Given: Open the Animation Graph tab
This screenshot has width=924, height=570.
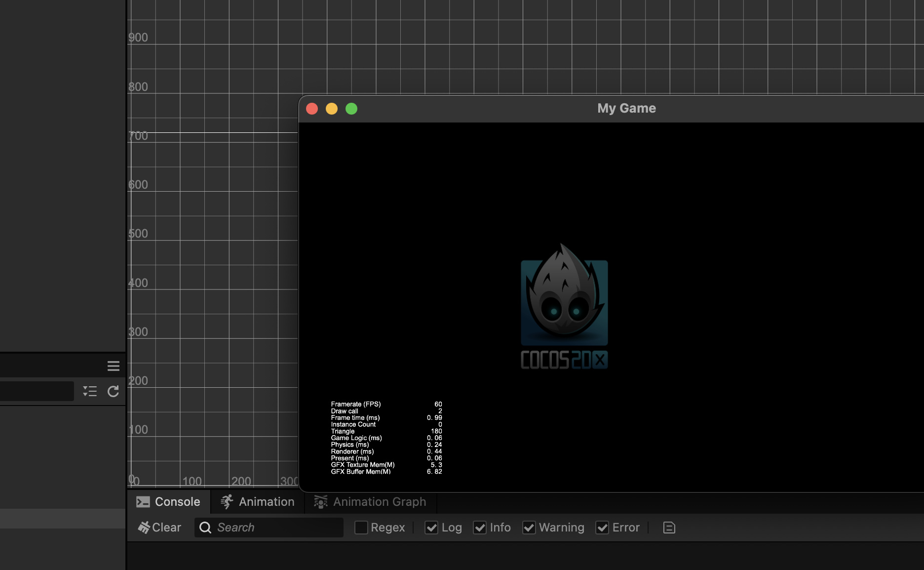Looking at the screenshot, I should pyautogui.click(x=370, y=502).
